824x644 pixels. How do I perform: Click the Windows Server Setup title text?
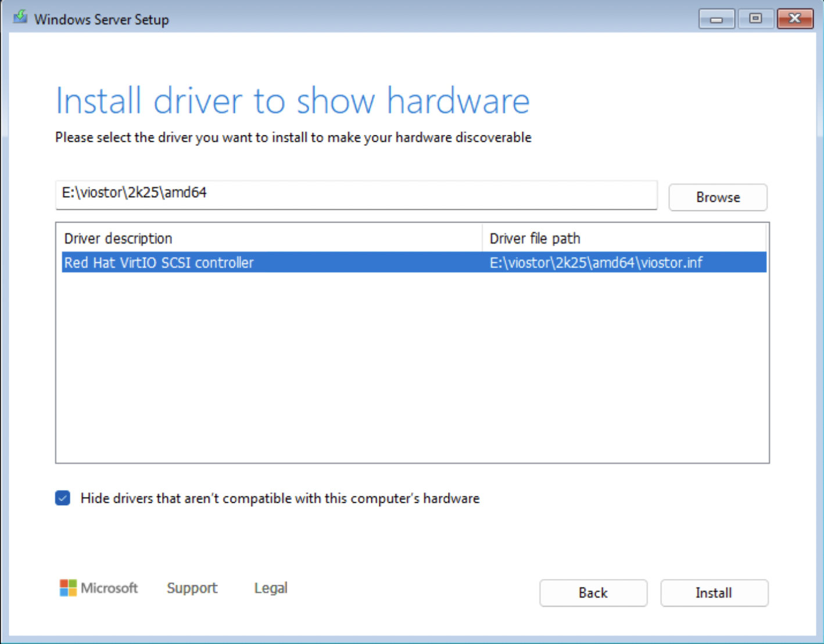click(102, 19)
